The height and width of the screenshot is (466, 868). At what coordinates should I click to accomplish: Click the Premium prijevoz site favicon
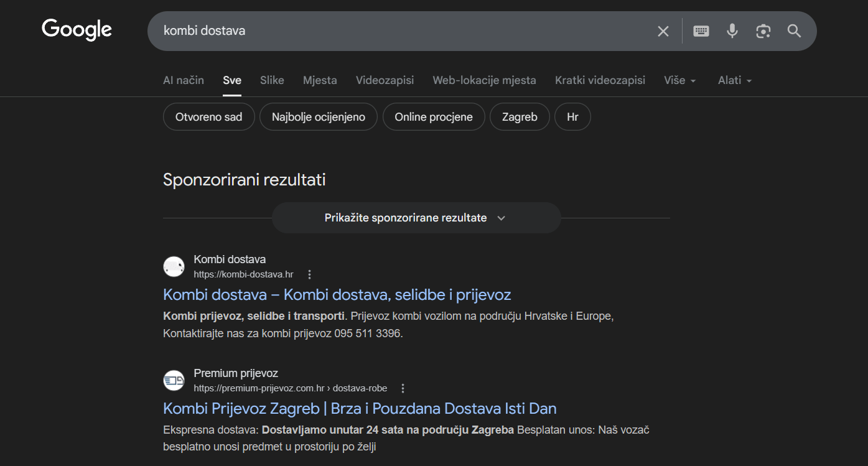pos(174,380)
